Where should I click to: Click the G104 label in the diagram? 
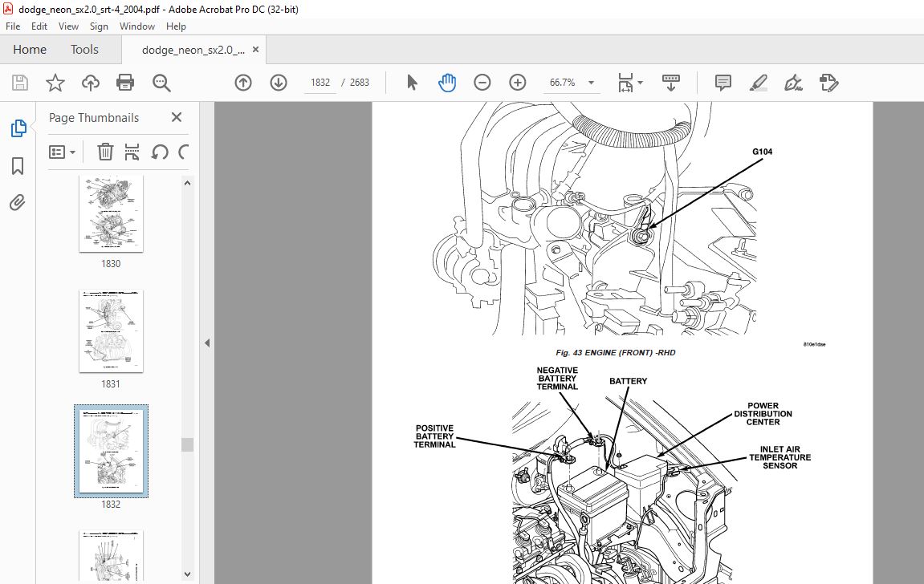762,152
